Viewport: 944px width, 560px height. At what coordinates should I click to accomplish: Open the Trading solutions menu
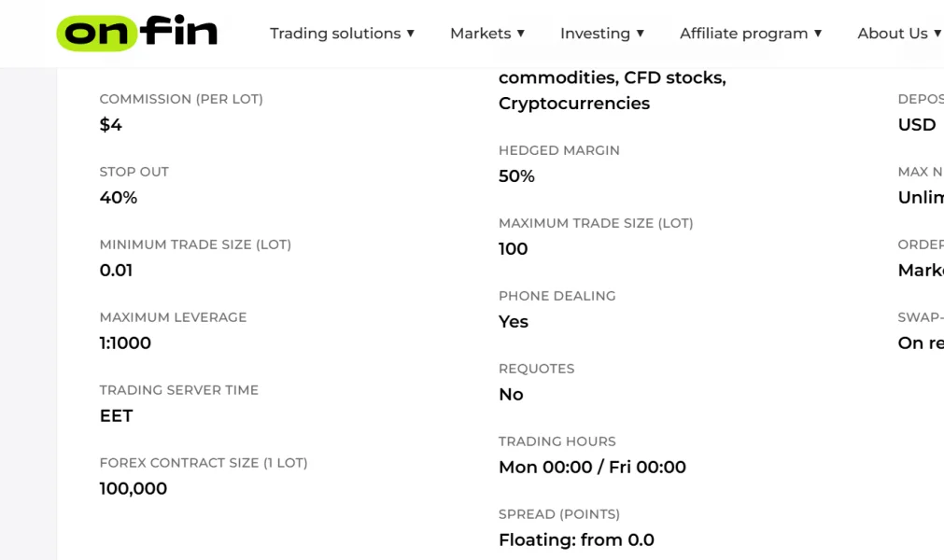point(334,34)
